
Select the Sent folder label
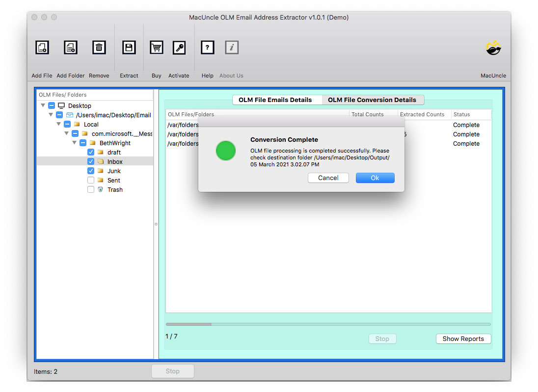(113, 180)
